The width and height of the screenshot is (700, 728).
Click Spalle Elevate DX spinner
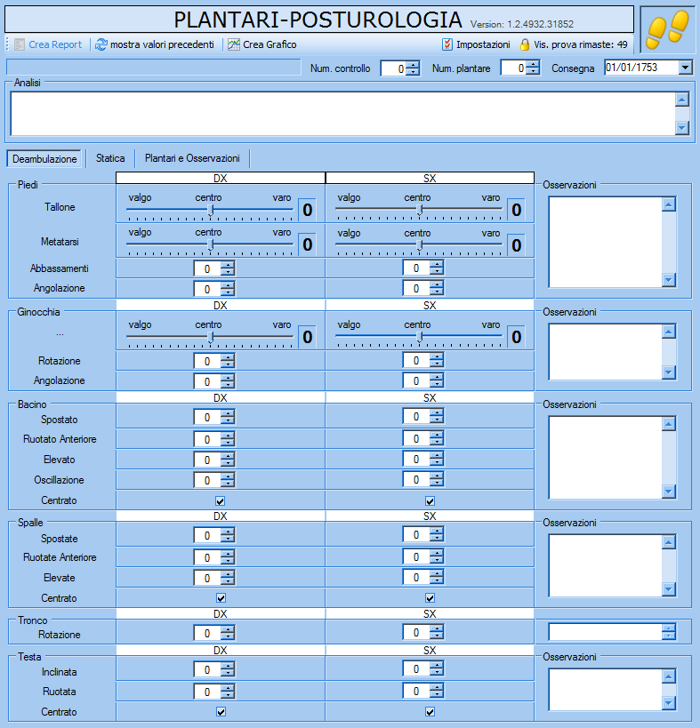point(214,578)
